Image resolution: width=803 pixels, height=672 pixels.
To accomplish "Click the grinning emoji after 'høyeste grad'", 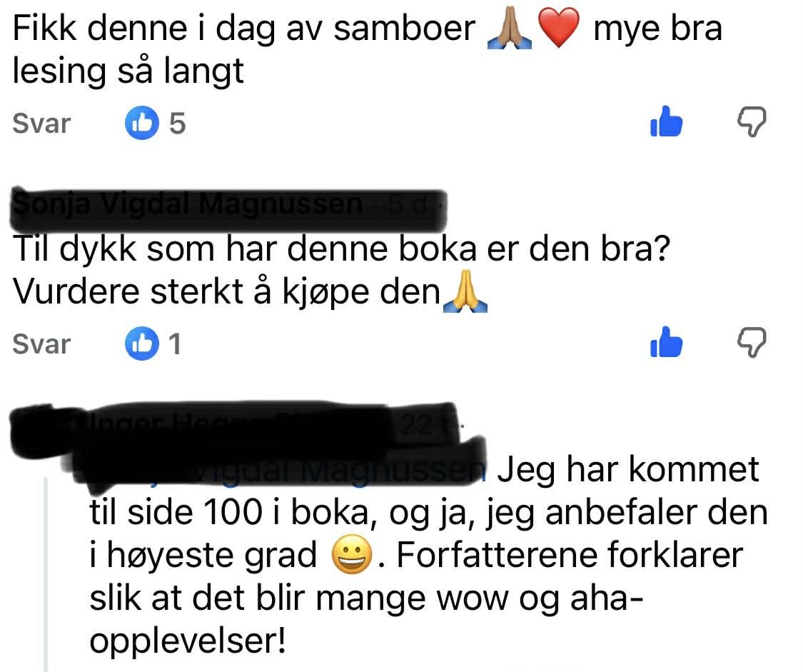I will coord(352,555).
